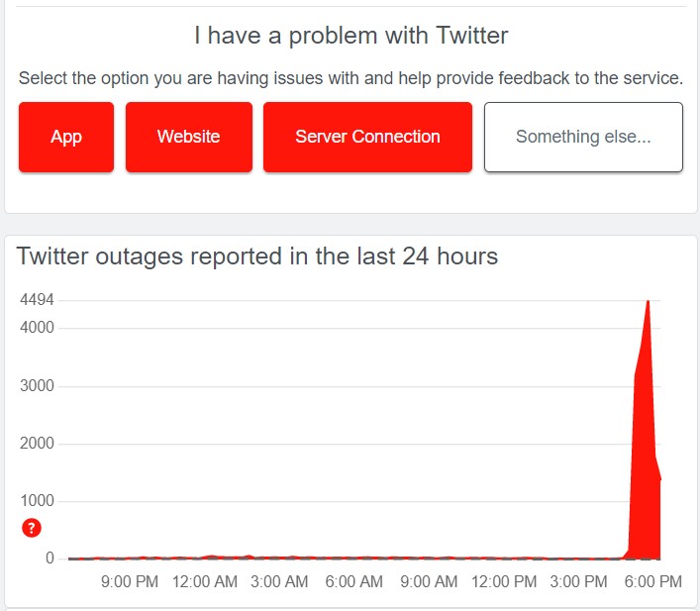
Task: Select the 12:00 PM axis label
Action: click(503, 582)
